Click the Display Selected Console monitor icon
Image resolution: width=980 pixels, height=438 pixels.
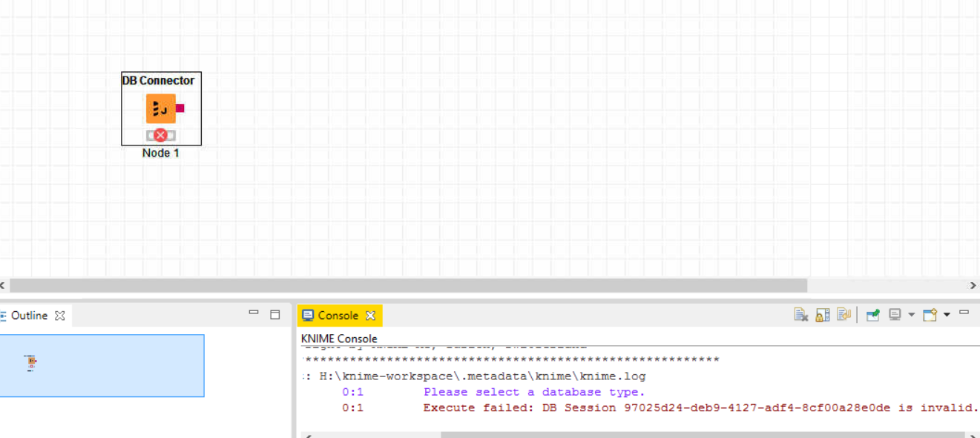895,315
